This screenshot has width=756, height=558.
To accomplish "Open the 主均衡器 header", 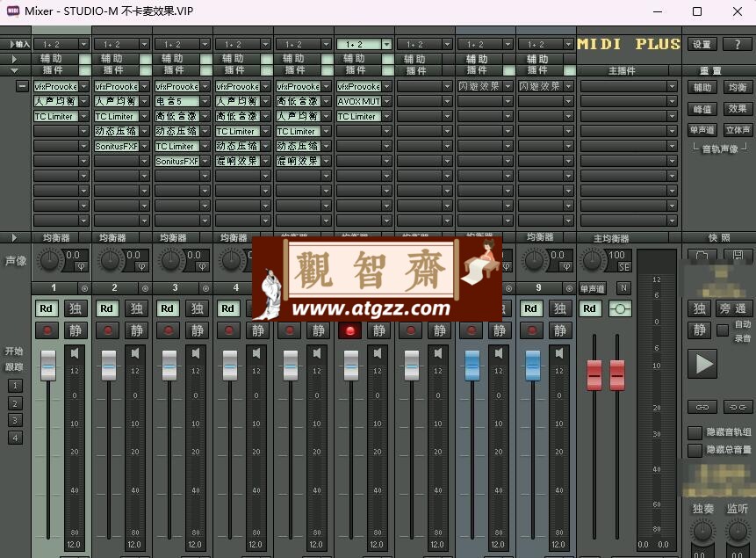I will click(x=611, y=238).
